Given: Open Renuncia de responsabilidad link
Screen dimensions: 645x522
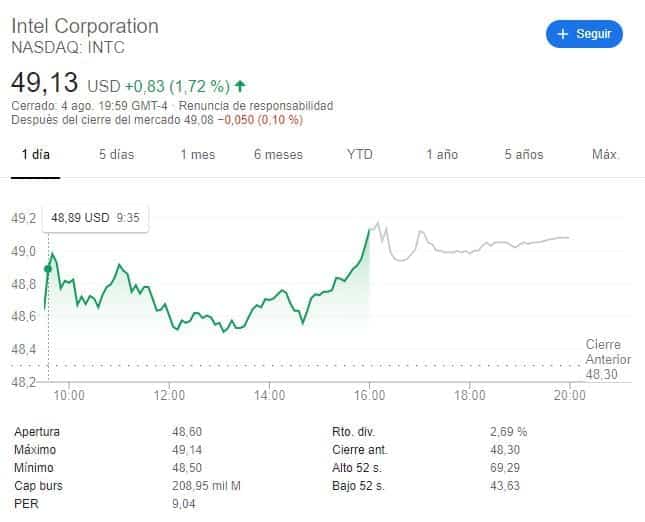Looking at the screenshot, I should [256, 106].
